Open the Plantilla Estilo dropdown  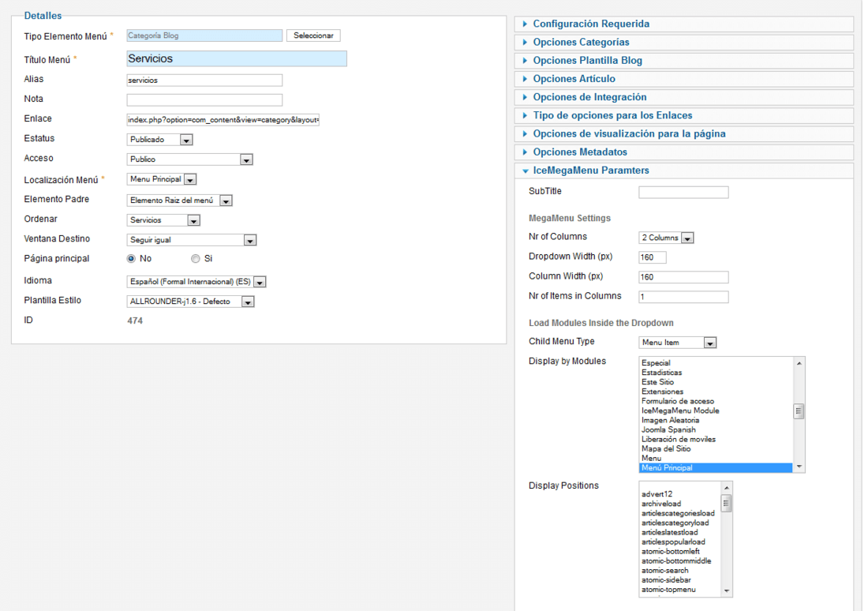tap(190, 302)
